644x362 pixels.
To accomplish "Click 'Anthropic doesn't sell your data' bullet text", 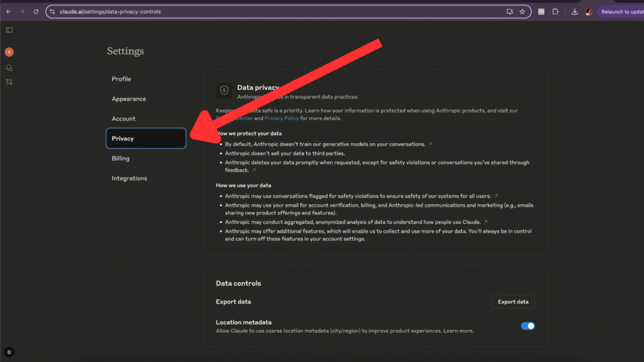I will pyautogui.click(x=285, y=153).
